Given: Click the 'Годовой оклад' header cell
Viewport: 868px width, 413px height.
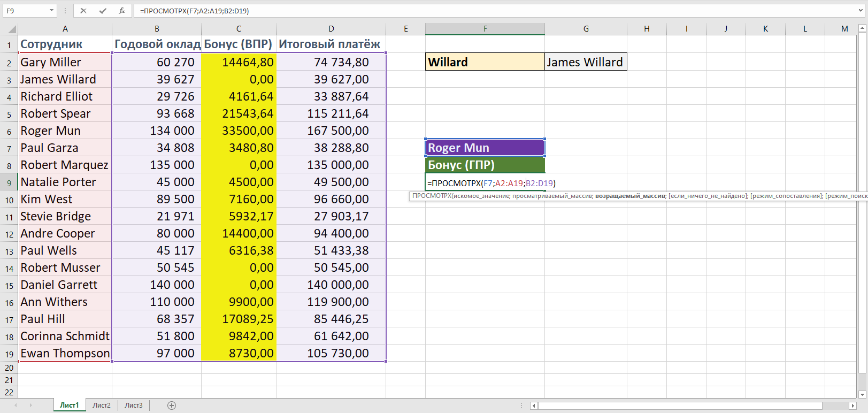Looking at the screenshot, I should (157, 44).
